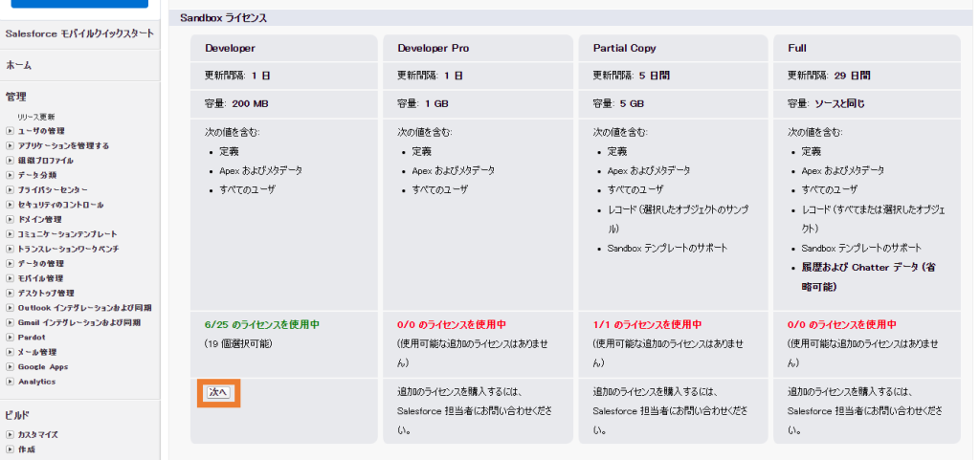Expand 作成 under ビルド
The width and height of the screenshot is (980, 460).
coord(11,449)
